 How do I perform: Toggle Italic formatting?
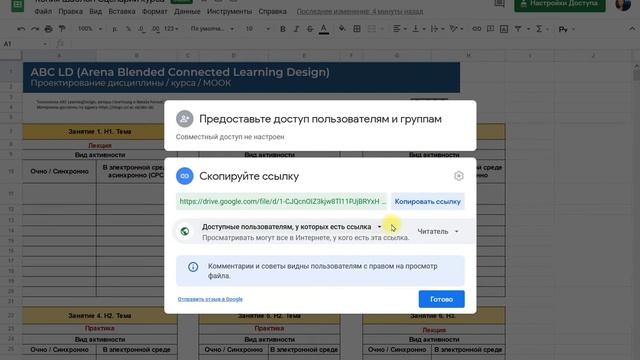tap(296, 29)
